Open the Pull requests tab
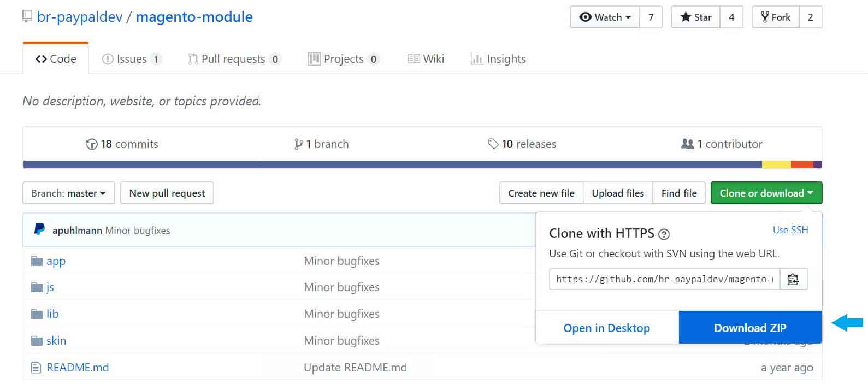 coord(234,59)
